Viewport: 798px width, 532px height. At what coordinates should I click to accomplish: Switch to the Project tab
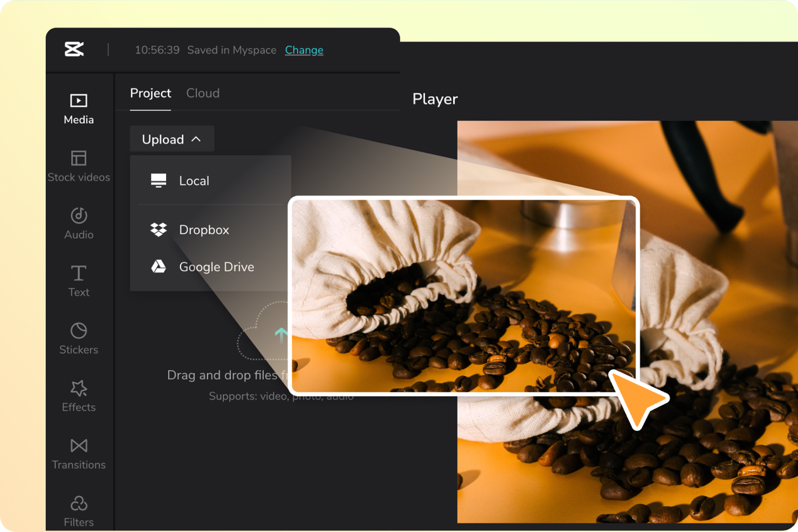tap(150, 93)
